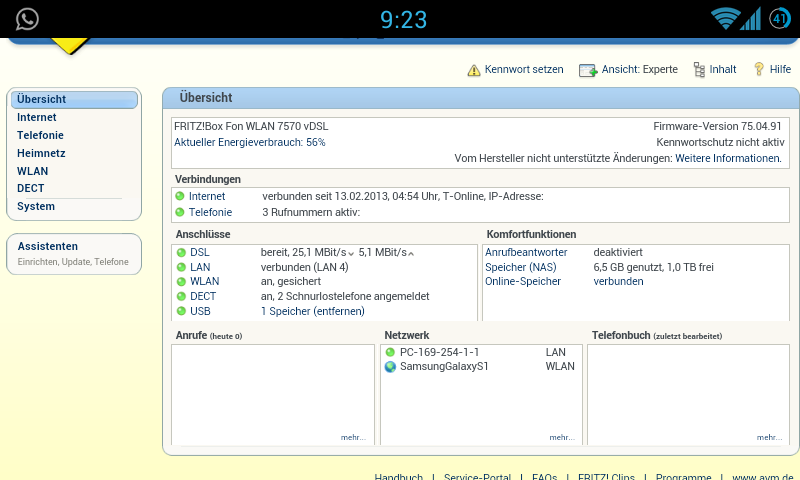Open the WLAN port link in Anschlüsse
This screenshot has height=480, width=800.
(205, 281)
